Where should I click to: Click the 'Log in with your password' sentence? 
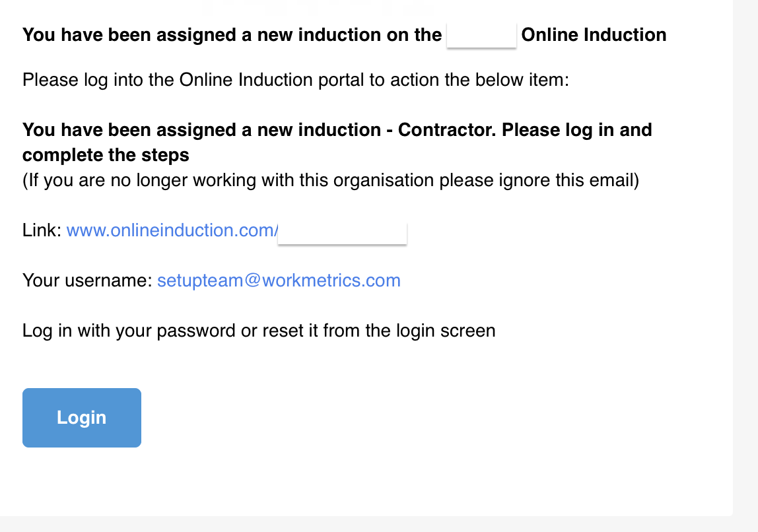click(x=259, y=331)
